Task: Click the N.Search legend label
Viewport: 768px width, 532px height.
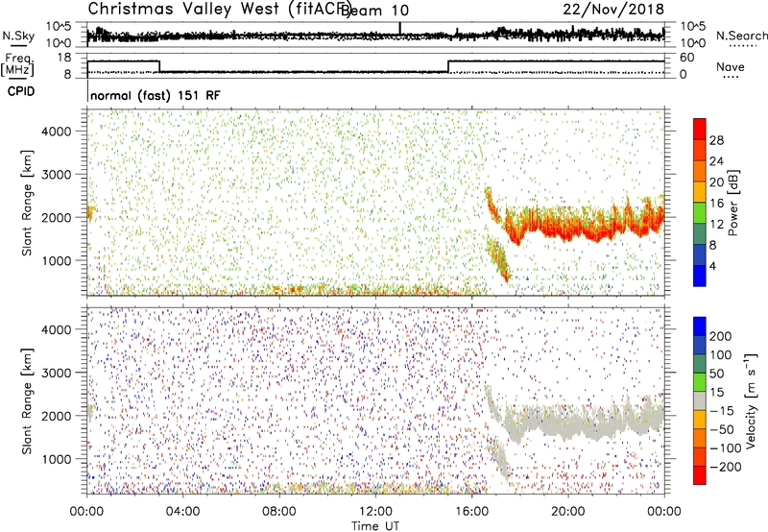Action: pos(742,36)
